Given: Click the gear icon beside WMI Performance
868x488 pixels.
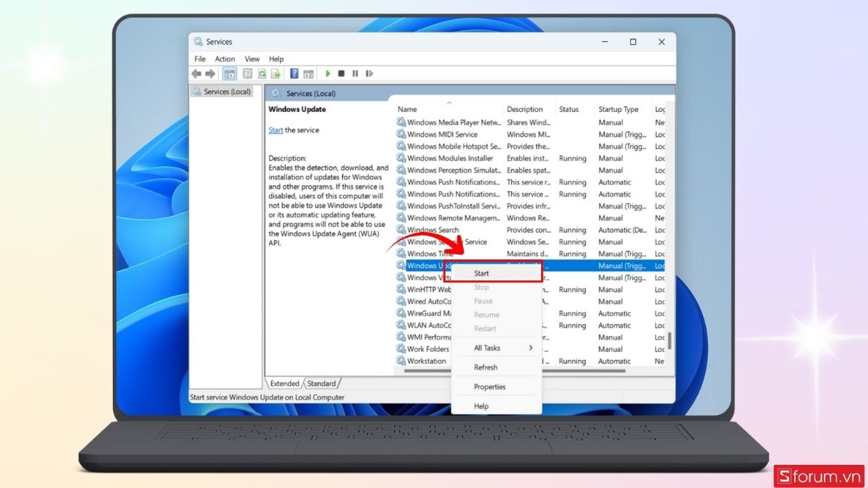Looking at the screenshot, I should point(401,337).
